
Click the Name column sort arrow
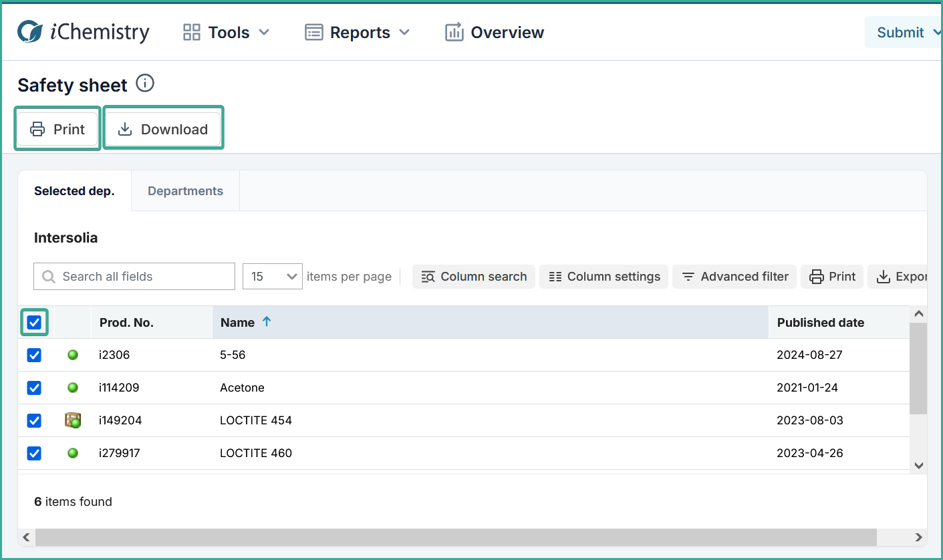(267, 322)
